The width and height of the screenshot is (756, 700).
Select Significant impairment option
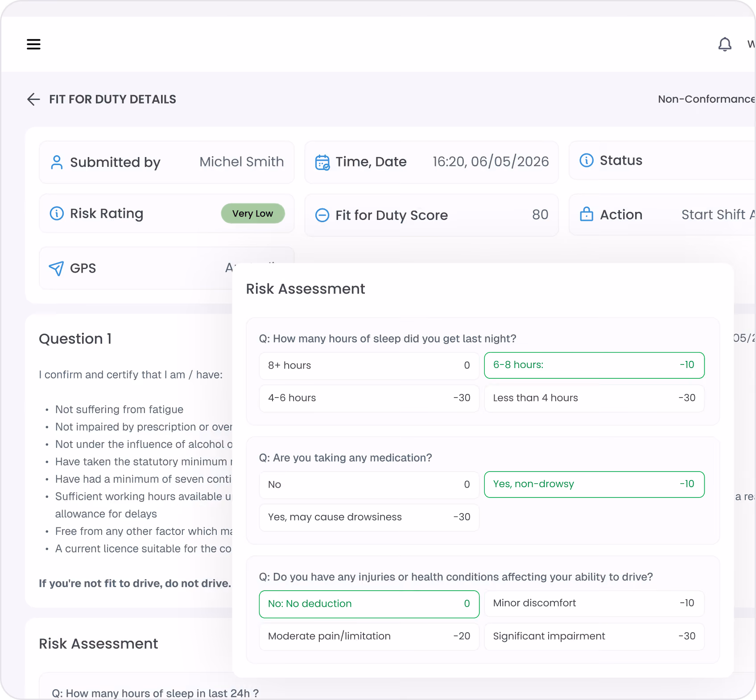point(594,637)
